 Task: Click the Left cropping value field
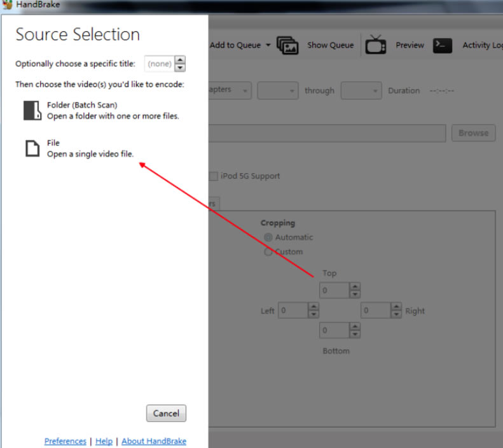[x=293, y=311]
